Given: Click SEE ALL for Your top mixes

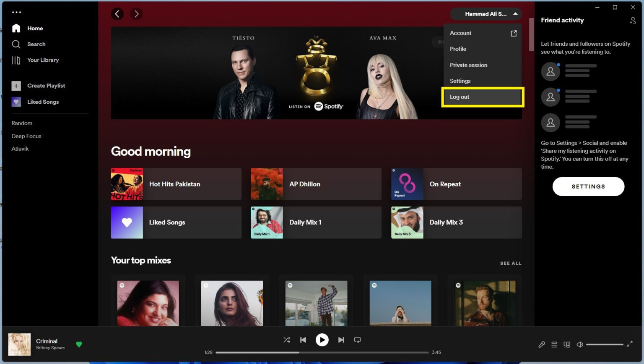Looking at the screenshot, I should pos(511,263).
